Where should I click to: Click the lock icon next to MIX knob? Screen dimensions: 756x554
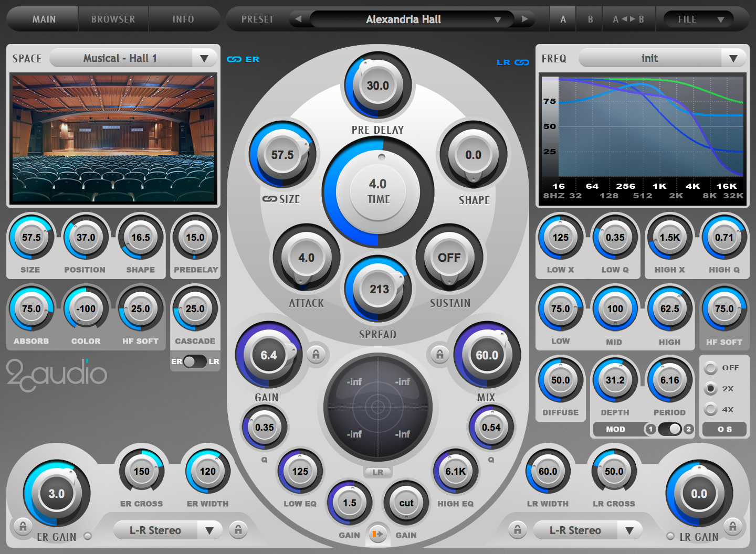(440, 355)
